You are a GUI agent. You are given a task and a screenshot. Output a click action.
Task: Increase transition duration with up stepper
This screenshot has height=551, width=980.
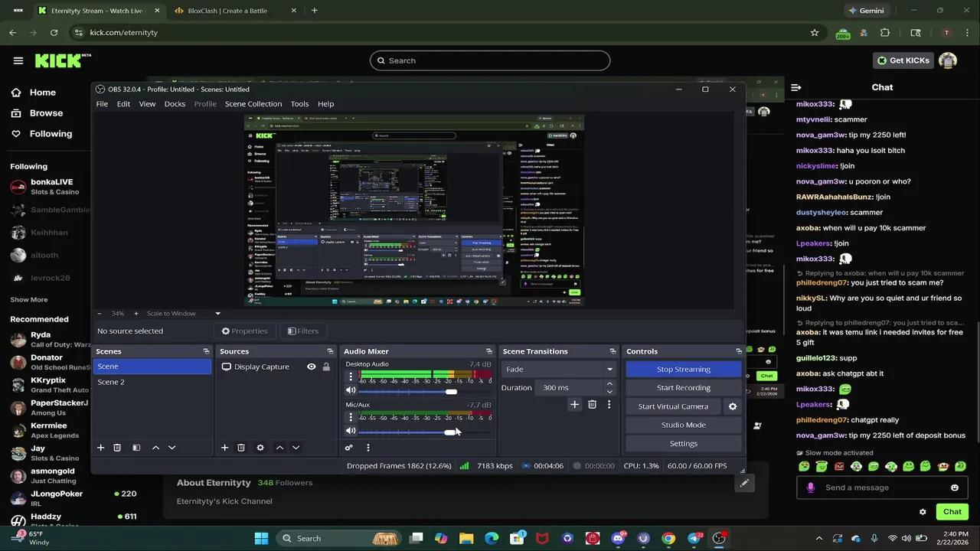pyautogui.click(x=609, y=383)
